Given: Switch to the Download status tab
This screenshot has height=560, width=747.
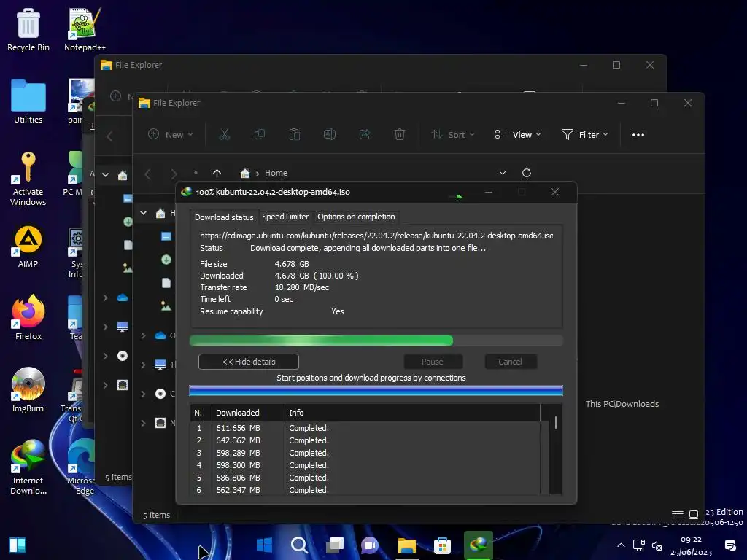Looking at the screenshot, I should pyautogui.click(x=224, y=217).
